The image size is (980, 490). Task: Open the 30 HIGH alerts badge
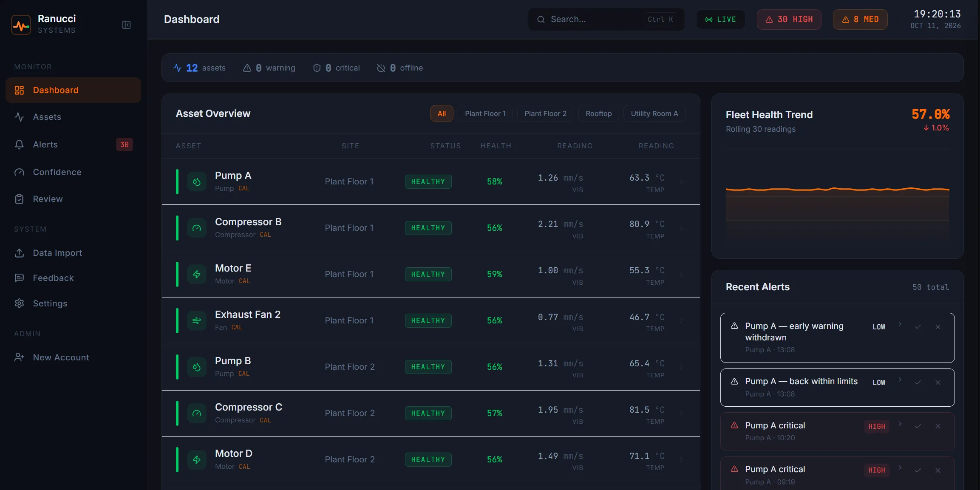click(789, 19)
